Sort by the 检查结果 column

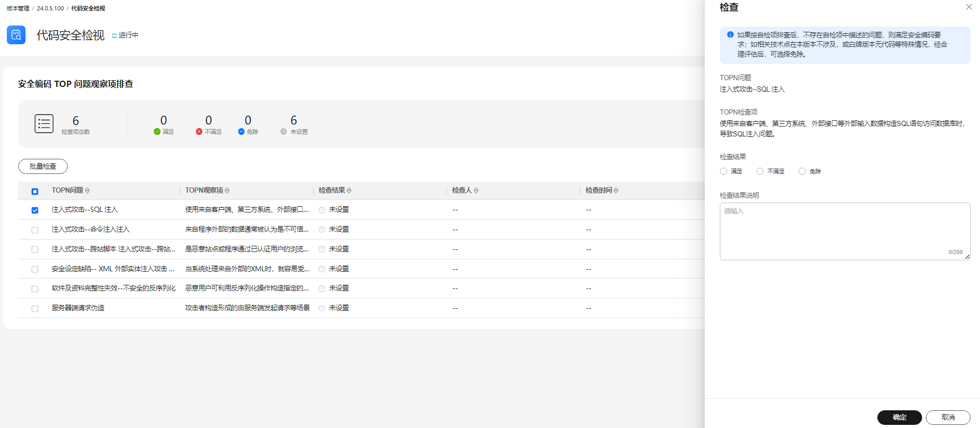(x=349, y=191)
